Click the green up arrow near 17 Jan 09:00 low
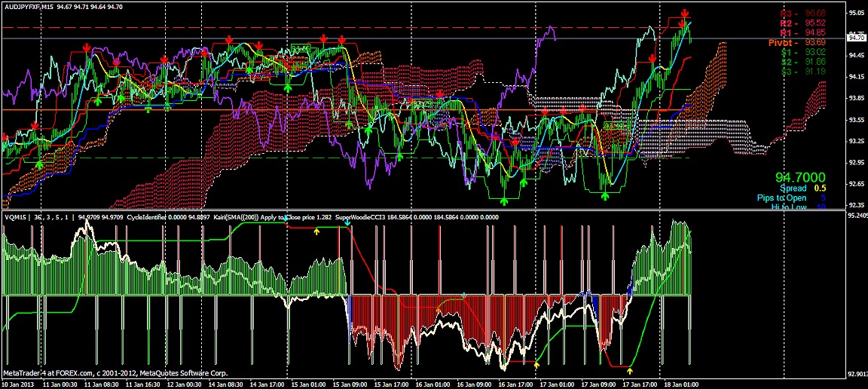 point(605,195)
